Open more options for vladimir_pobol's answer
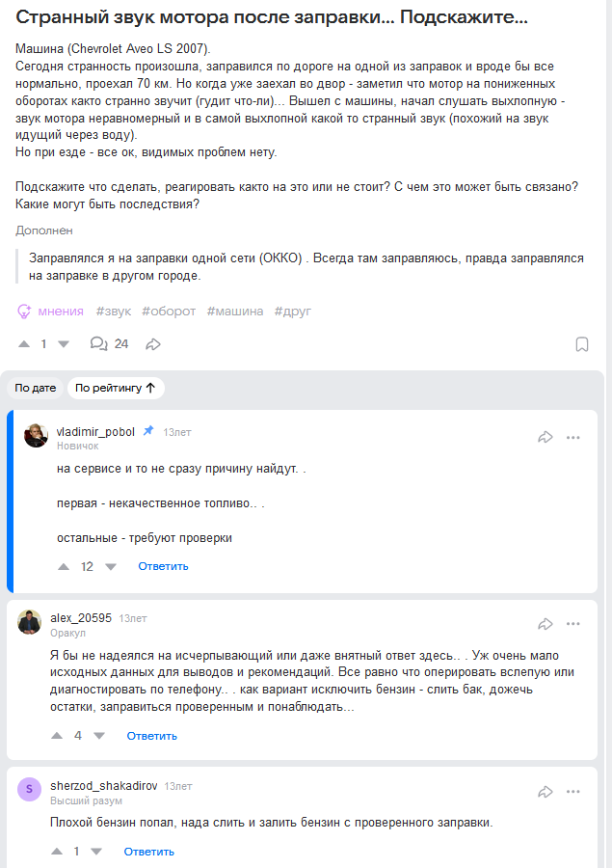 click(x=573, y=437)
